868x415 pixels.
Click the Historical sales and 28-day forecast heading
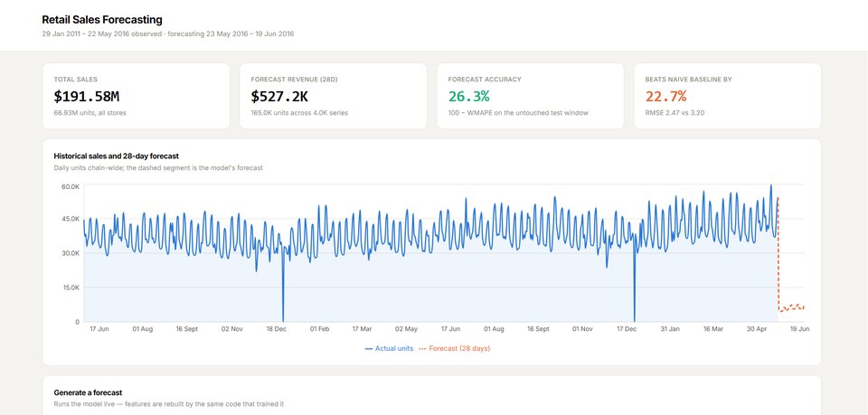[117, 156]
